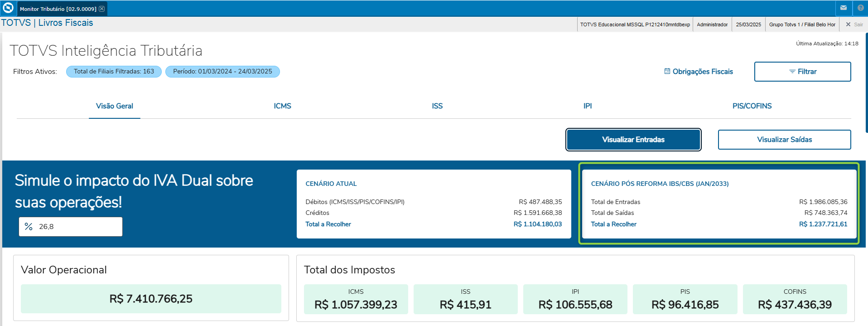Click the vertical scrollbar on the right edge
Viewport: 868px width, 326px height.
866,83
